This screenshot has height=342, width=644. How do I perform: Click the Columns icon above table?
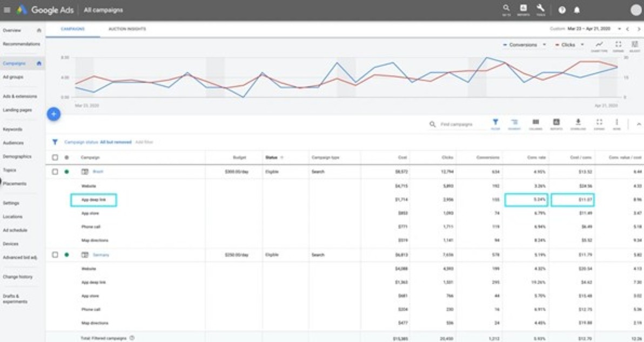click(536, 124)
